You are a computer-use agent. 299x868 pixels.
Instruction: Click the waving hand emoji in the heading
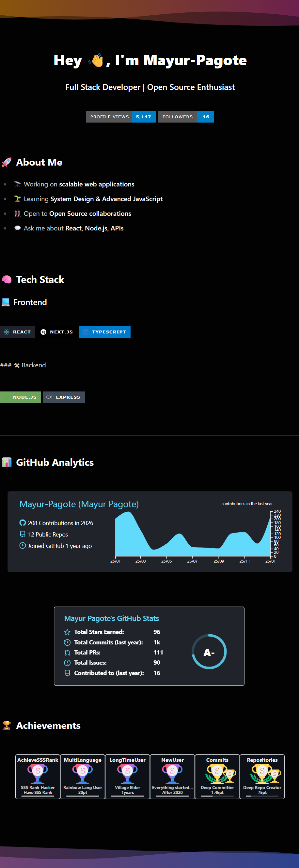coord(96,60)
